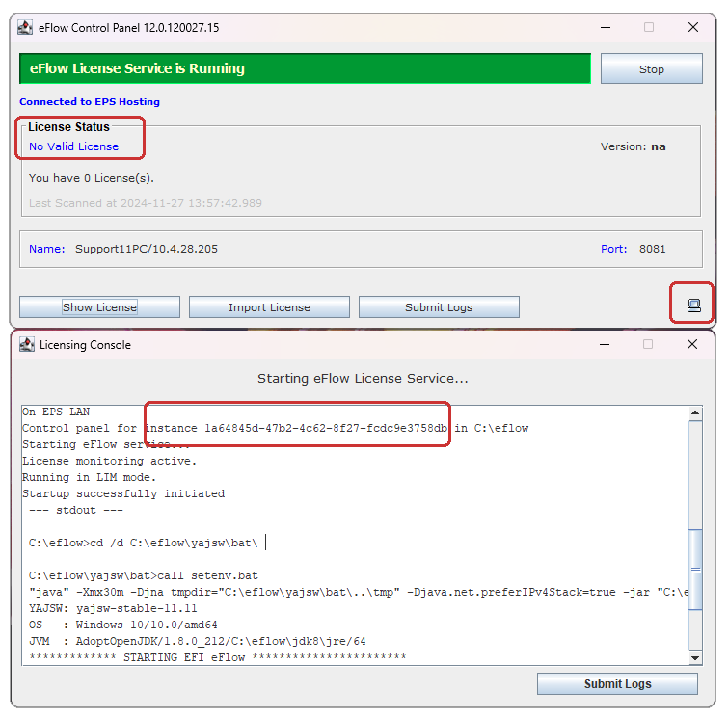Close the eFlow Control Panel window

coord(693,27)
